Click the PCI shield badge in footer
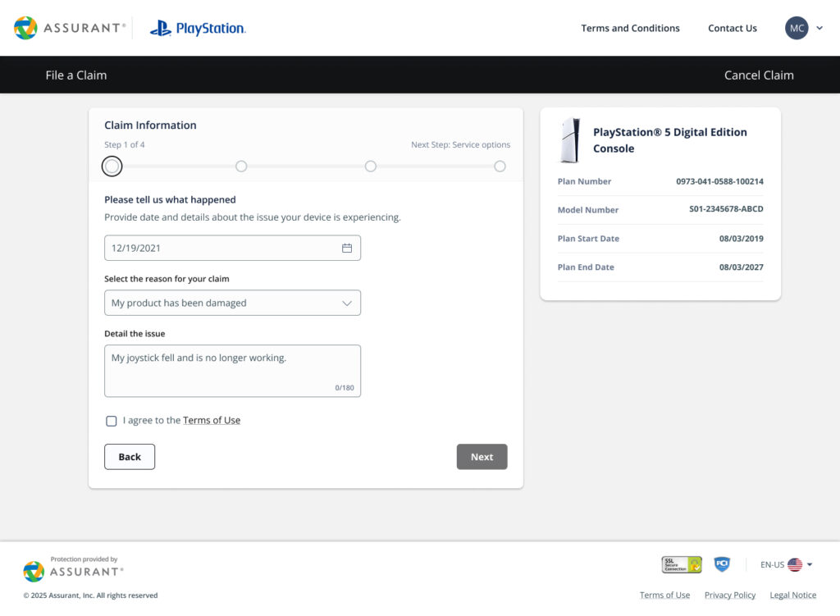This screenshot has width=840, height=616. click(x=722, y=564)
